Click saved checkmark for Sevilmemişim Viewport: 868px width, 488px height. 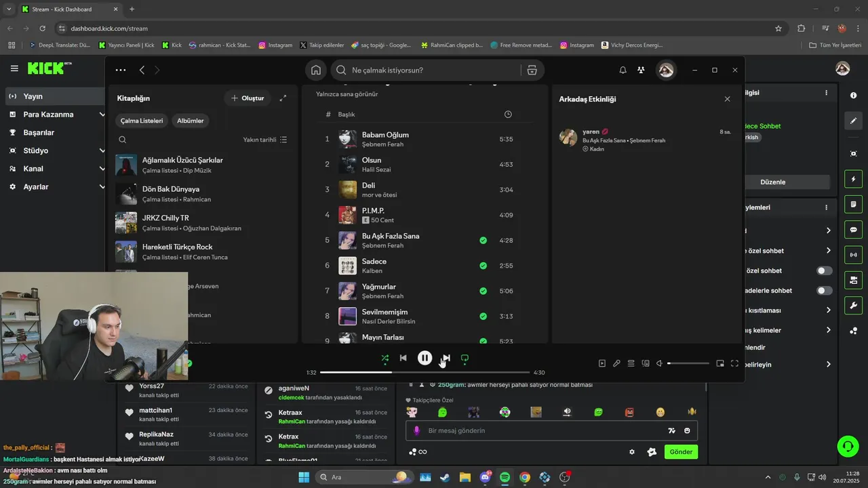(483, 316)
